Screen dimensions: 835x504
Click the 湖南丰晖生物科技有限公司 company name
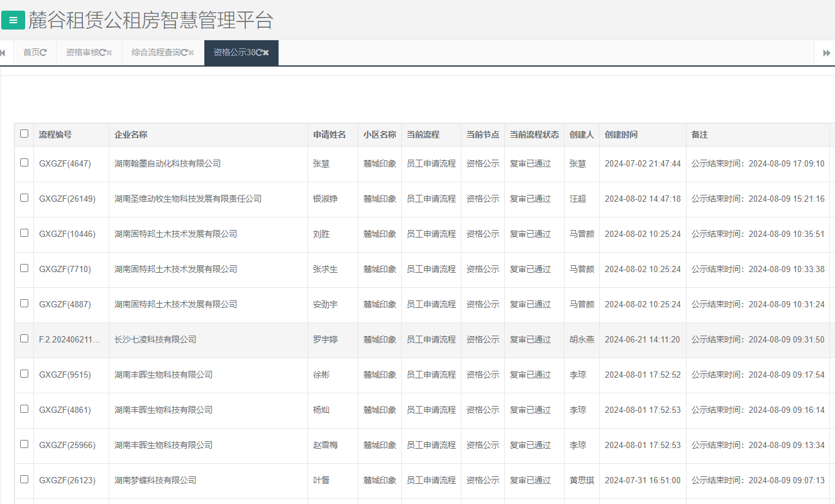[163, 374]
